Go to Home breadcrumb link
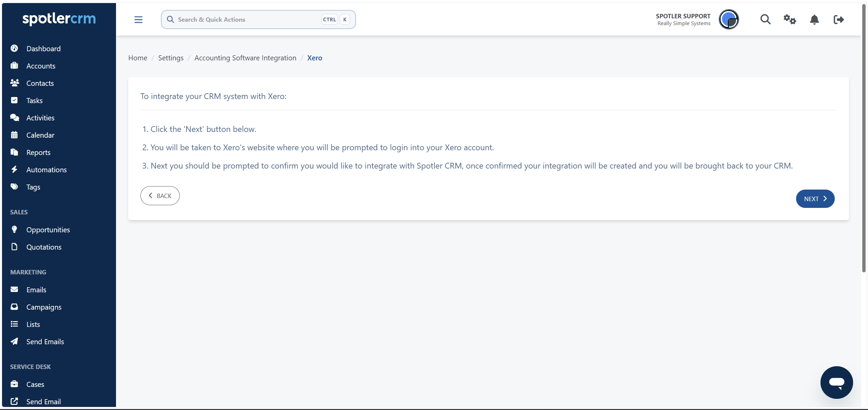 point(138,58)
